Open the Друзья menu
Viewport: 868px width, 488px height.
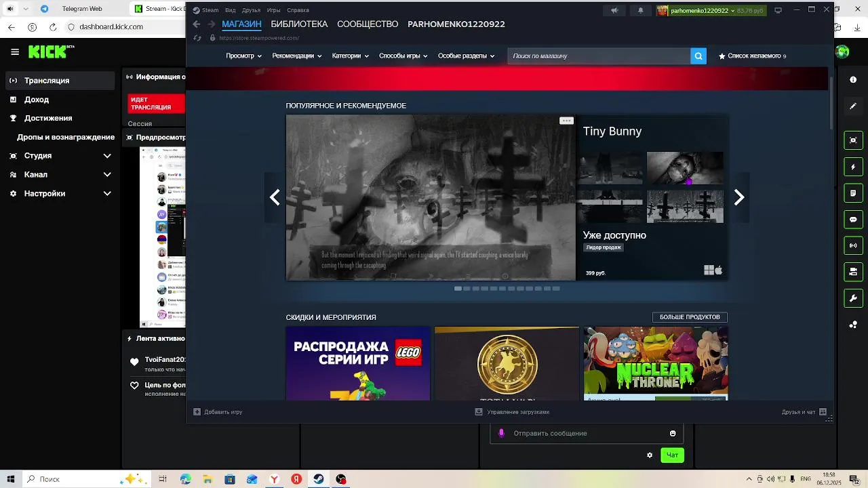point(251,10)
